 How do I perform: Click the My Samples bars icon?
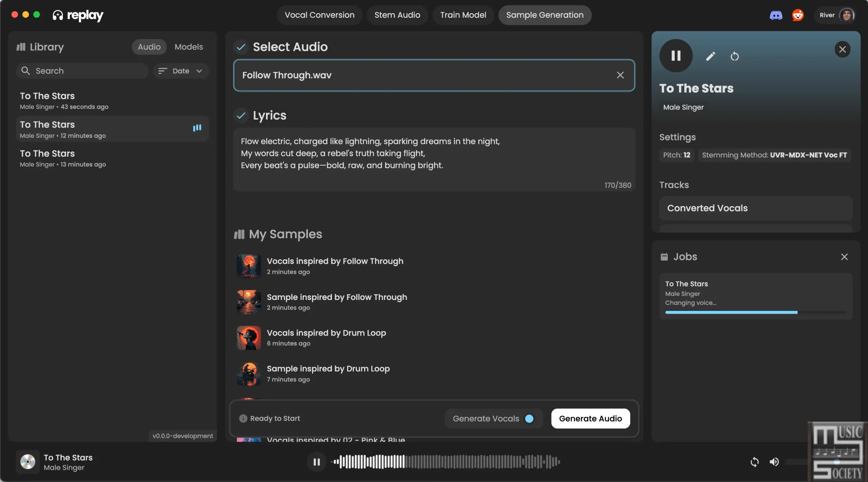click(239, 234)
